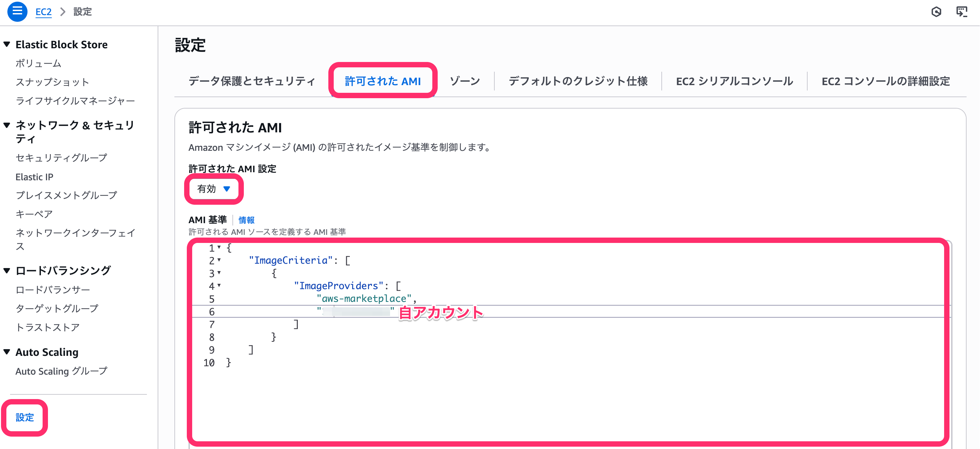Image resolution: width=980 pixels, height=449 pixels.
Task: Collapse the ネットワーク & セキュリティ section
Action: [7, 125]
